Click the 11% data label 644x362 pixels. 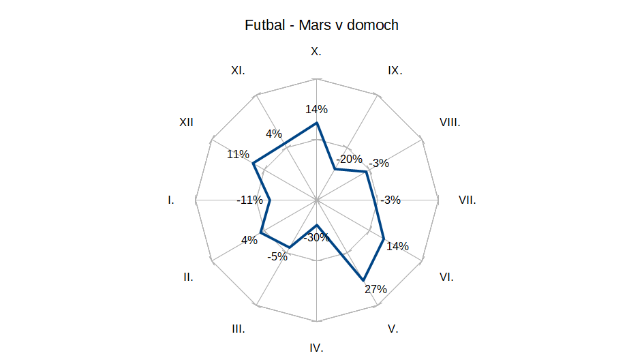(x=239, y=154)
